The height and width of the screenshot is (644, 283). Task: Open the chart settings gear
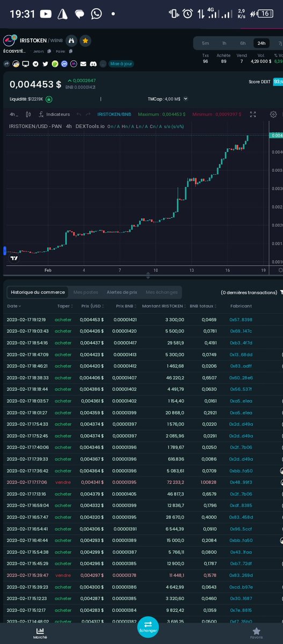tap(273, 114)
